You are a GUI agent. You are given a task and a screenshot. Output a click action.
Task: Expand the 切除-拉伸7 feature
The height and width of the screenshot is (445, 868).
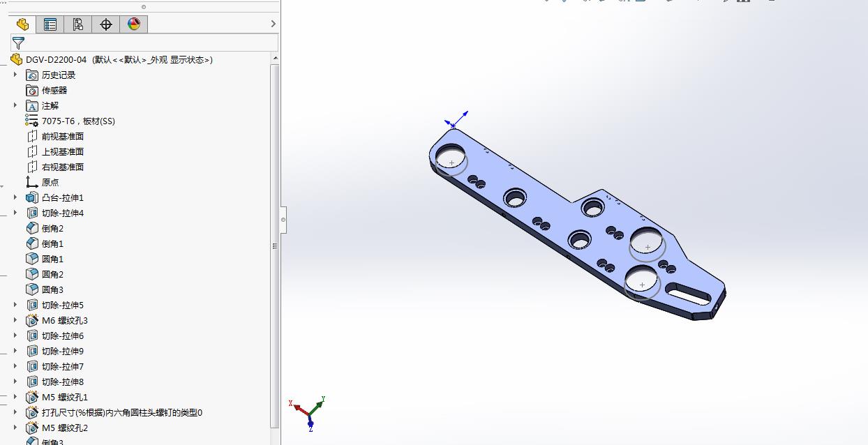coord(15,366)
